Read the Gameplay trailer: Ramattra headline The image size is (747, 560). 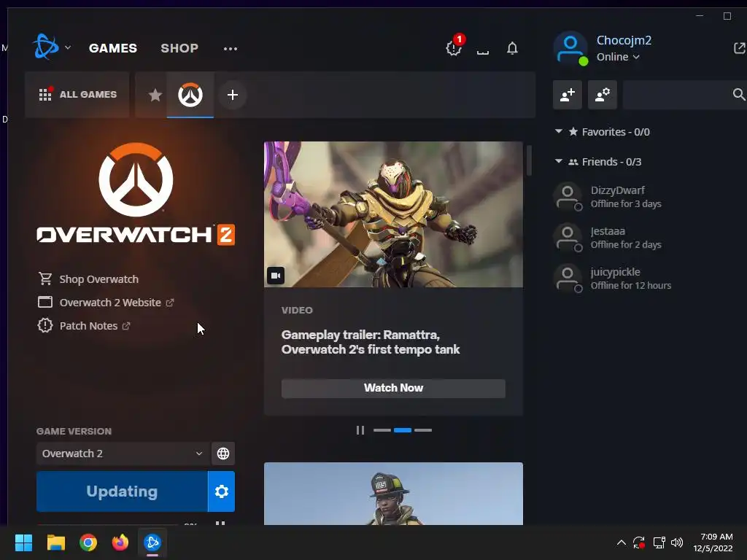click(x=370, y=343)
